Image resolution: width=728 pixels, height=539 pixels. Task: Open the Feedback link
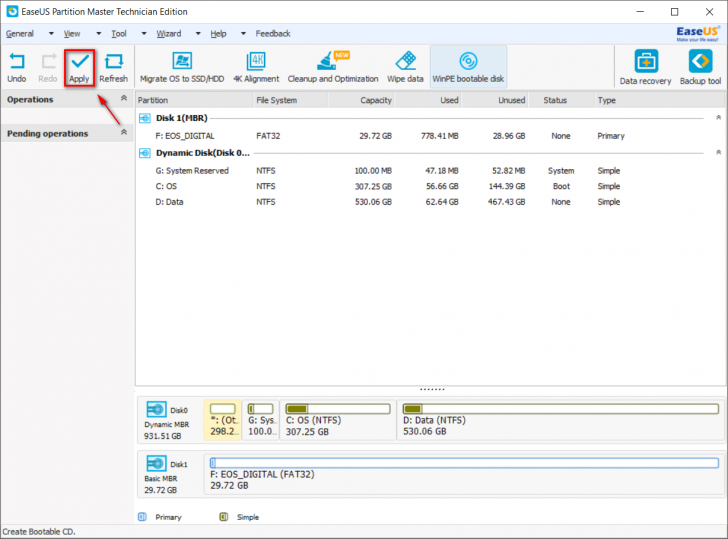click(273, 33)
